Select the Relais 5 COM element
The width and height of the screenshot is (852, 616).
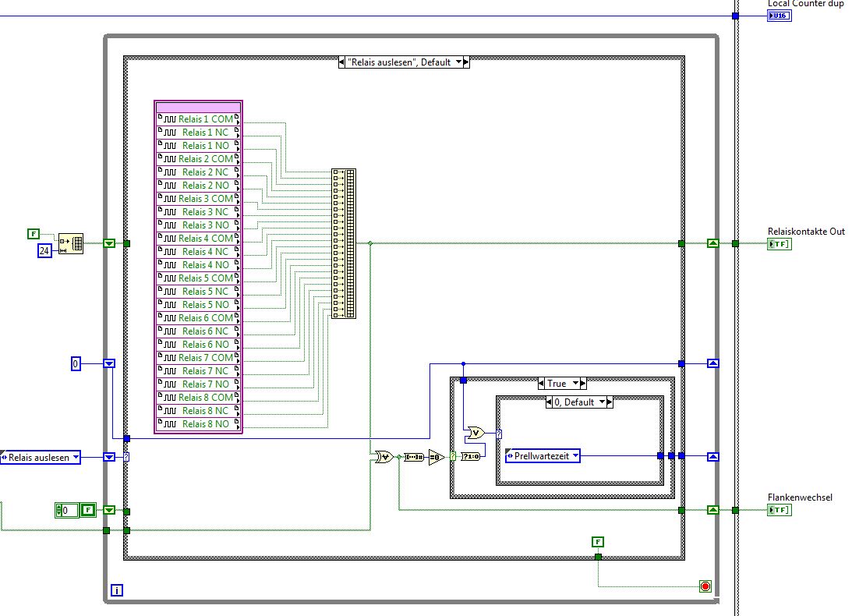point(198,278)
